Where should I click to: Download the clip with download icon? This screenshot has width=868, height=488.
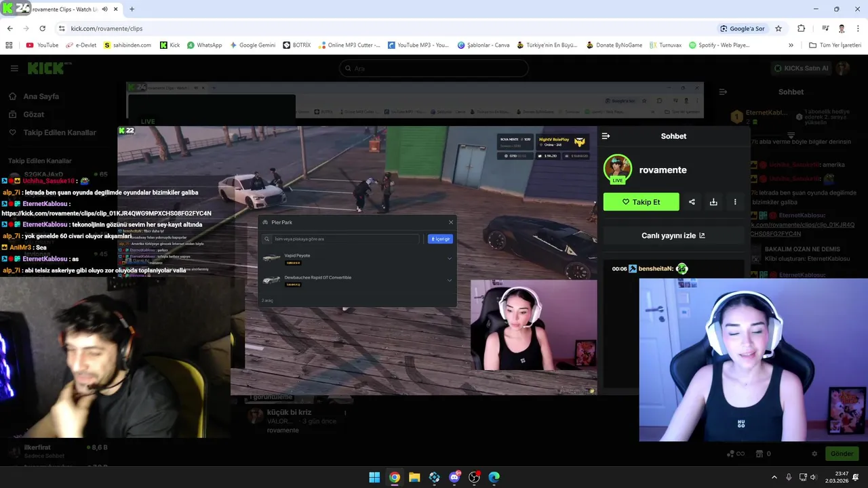pos(713,202)
